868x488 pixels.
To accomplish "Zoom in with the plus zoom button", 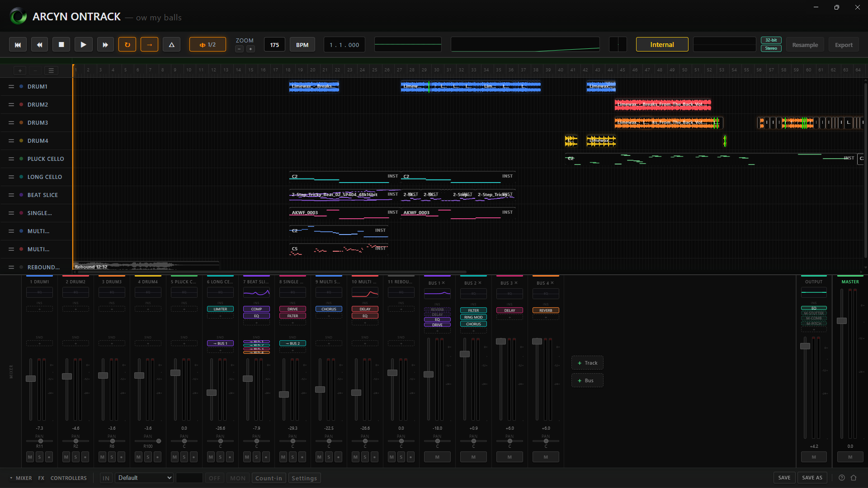I will pos(250,49).
